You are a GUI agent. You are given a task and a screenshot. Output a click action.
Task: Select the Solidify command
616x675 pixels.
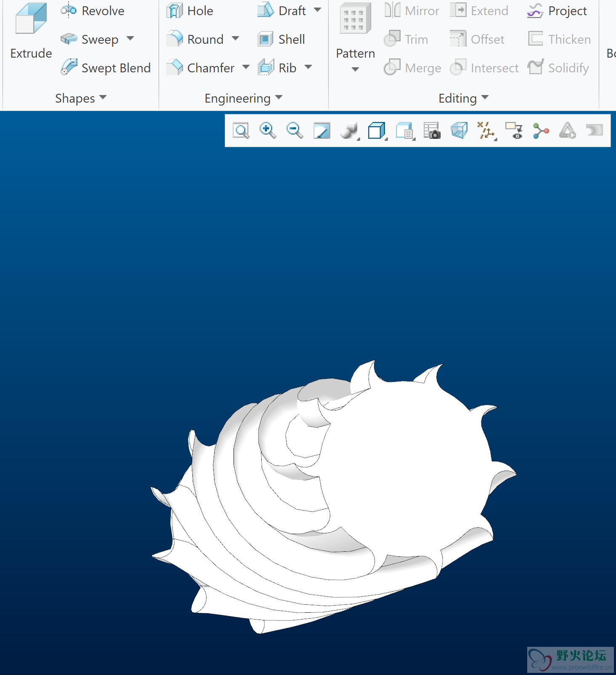pos(558,68)
